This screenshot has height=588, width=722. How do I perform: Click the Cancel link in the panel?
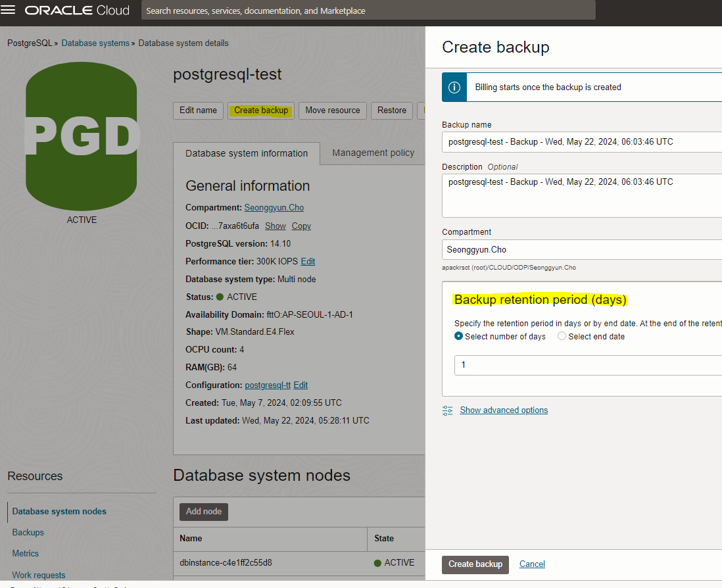click(532, 564)
